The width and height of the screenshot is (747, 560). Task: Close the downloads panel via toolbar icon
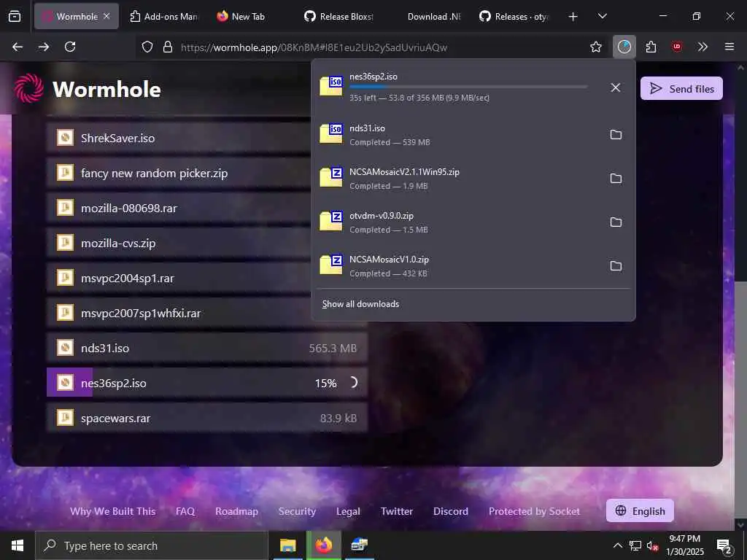(x=624, y=47)
